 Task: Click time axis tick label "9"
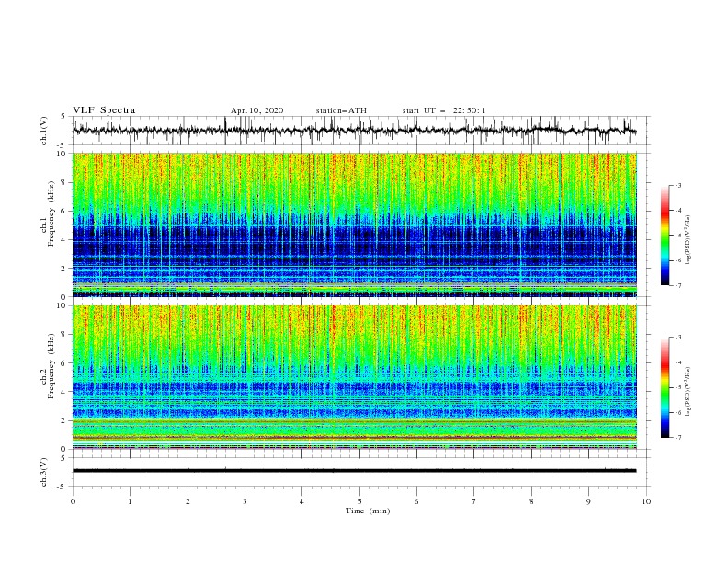(x=588, y=501)
